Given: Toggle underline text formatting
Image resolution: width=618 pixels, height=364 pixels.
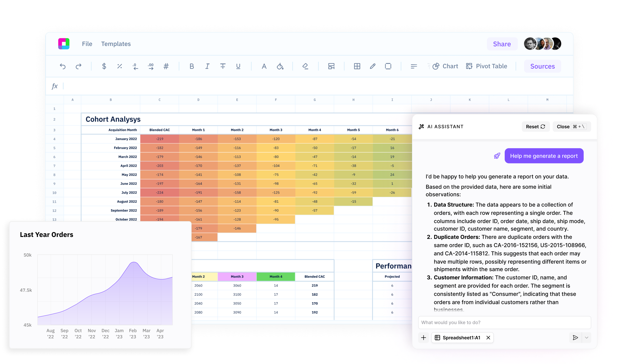Looking at the screenshot, I should [238, 66].
